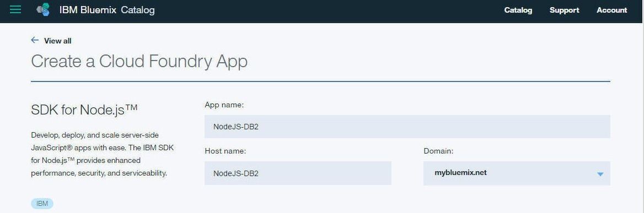644x213 pixels.
Task: Open Catalog in the top navigation
Action: click(518, 10)
